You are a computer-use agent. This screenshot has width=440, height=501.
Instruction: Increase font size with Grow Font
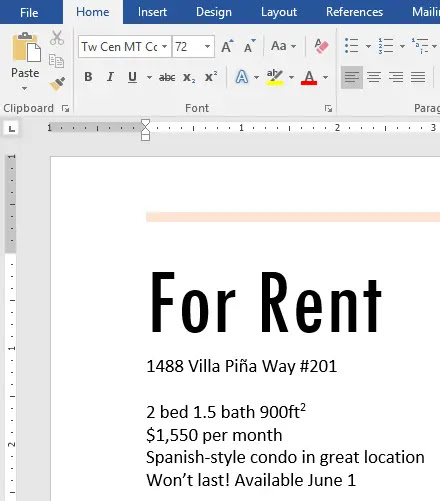(x=228, y=46)
